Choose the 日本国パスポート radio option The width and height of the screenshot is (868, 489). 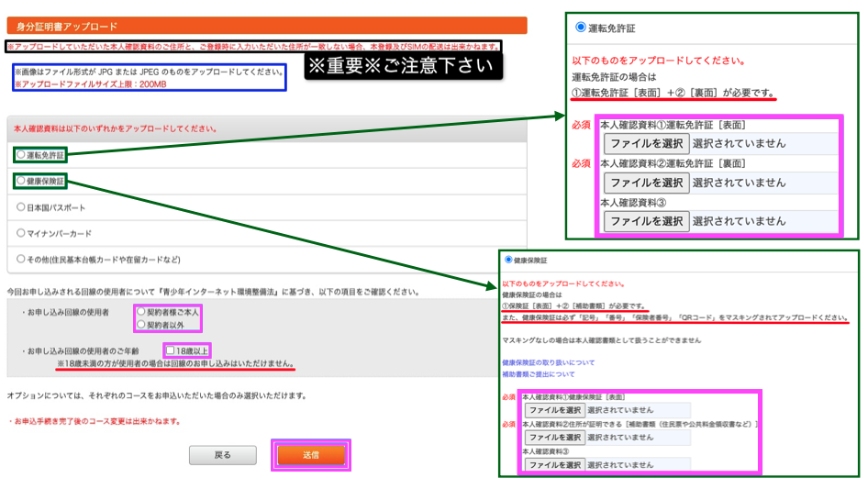(20, 207)
